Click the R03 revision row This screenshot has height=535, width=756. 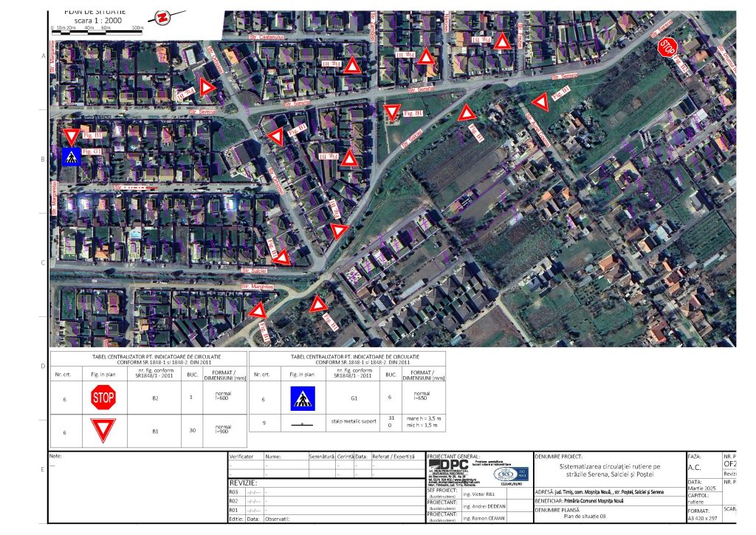pos(236,491)
